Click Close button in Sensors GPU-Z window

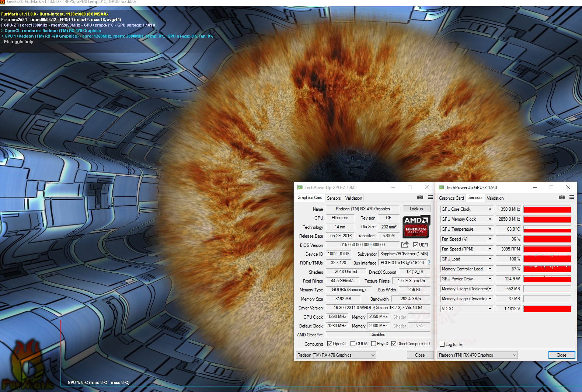coord(561,355)
